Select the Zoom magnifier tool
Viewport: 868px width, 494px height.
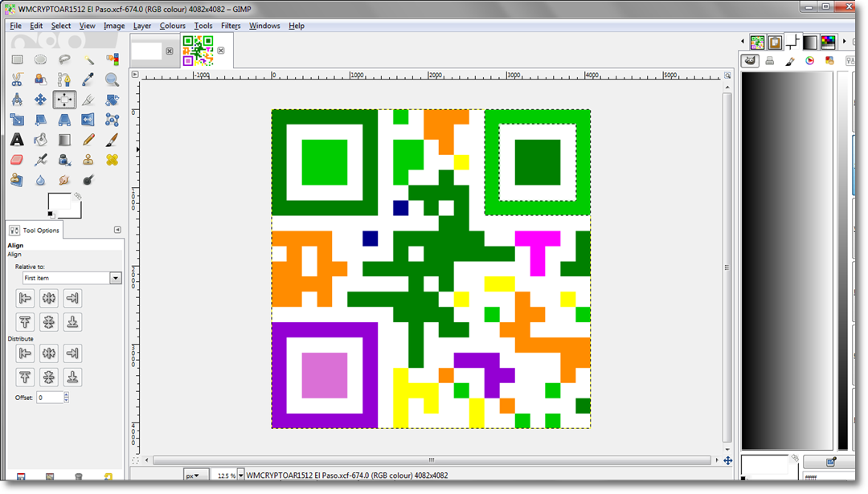click(112, 80)
